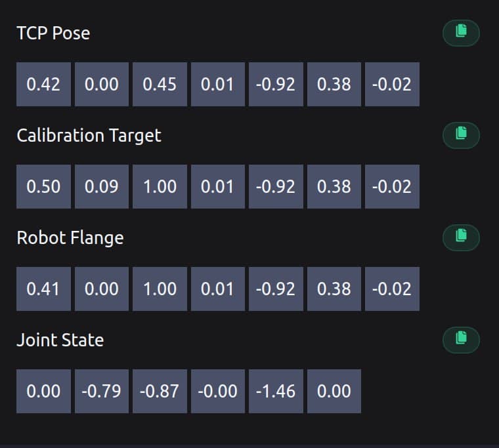The height and width of the screenshot is (448, 499).
Task: Copy the Joint State values
Action: 461,340
